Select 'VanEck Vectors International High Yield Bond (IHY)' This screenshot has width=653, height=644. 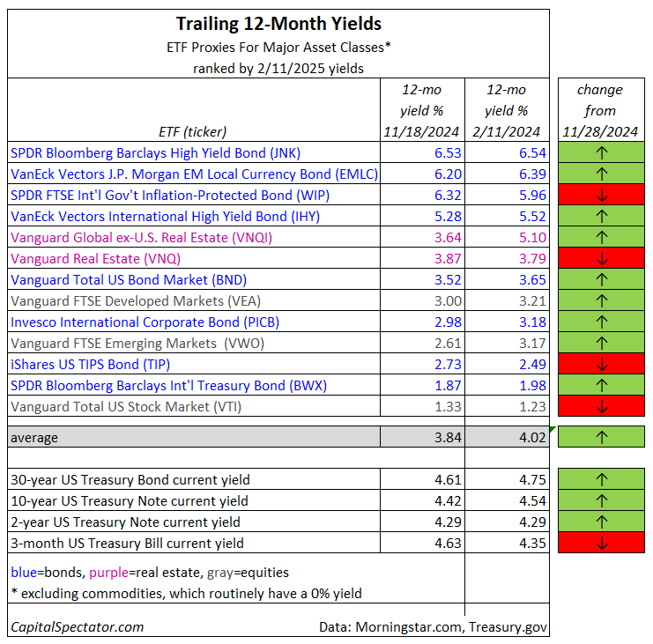[x=166, y=217]
